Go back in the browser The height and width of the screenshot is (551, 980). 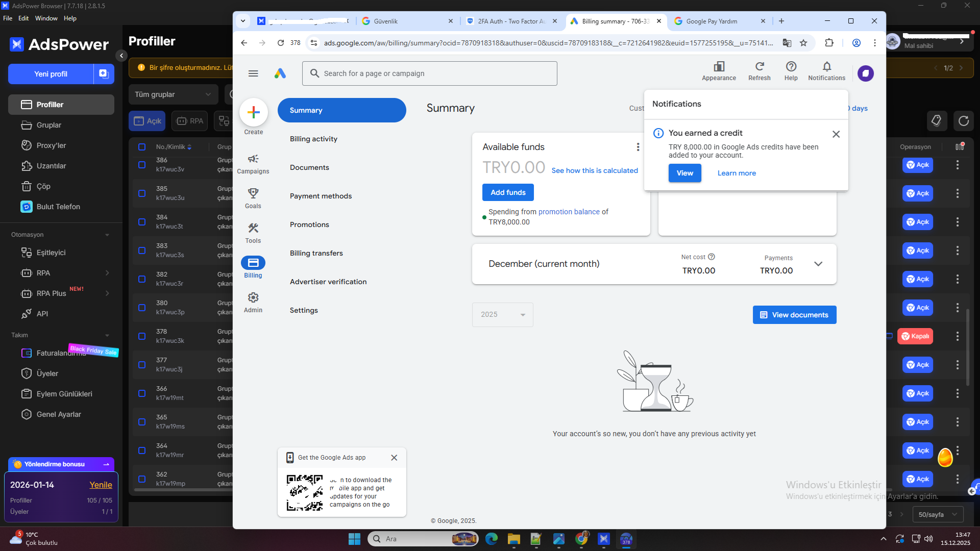tap(244, 43)
